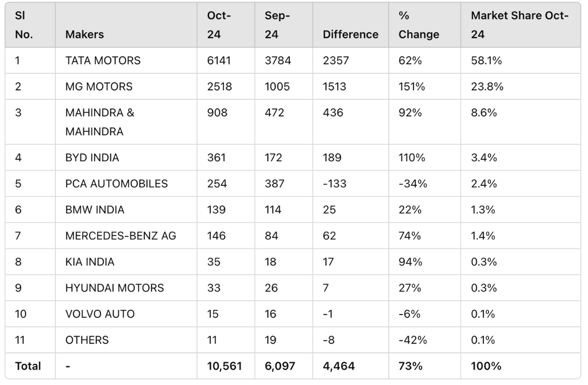588x385 pixels.
Task: Click the OTHERS maker cell
Action: tap(87, 340)
